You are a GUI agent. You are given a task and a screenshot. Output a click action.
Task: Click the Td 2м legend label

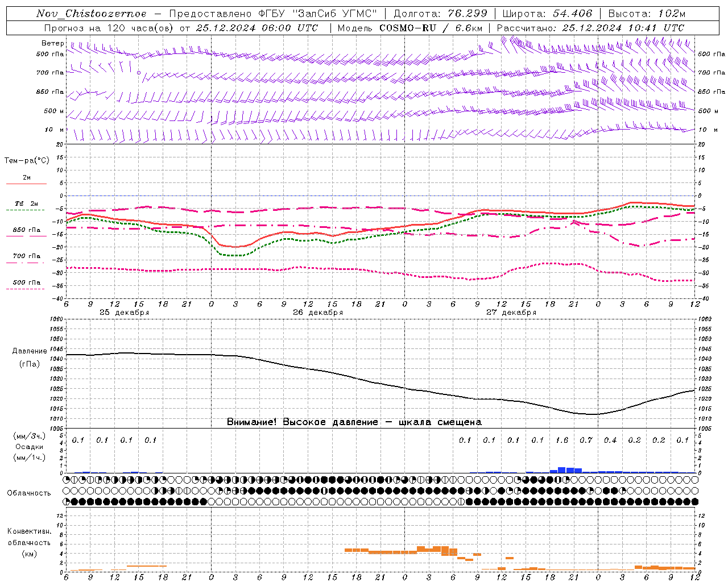pos(27,203)
